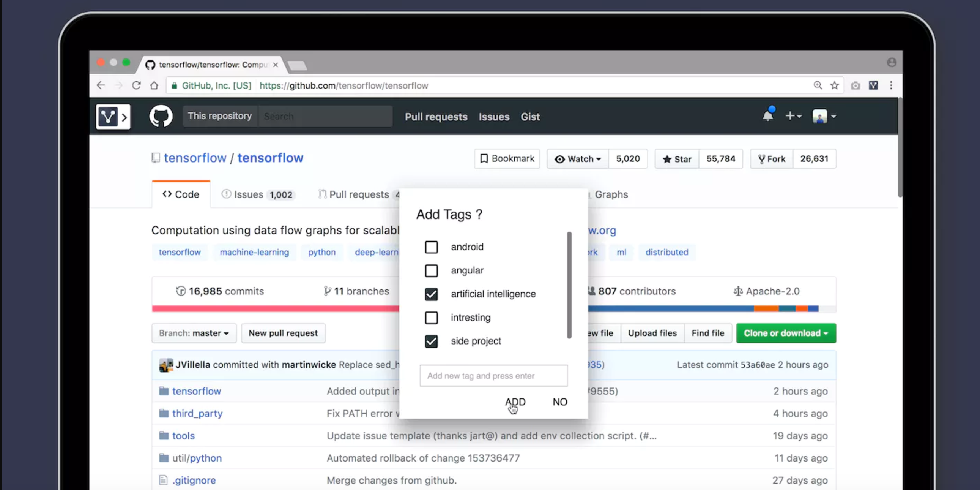
Task: Open the purple extension icon near the omnibox
Action: (x=873, y=85)
